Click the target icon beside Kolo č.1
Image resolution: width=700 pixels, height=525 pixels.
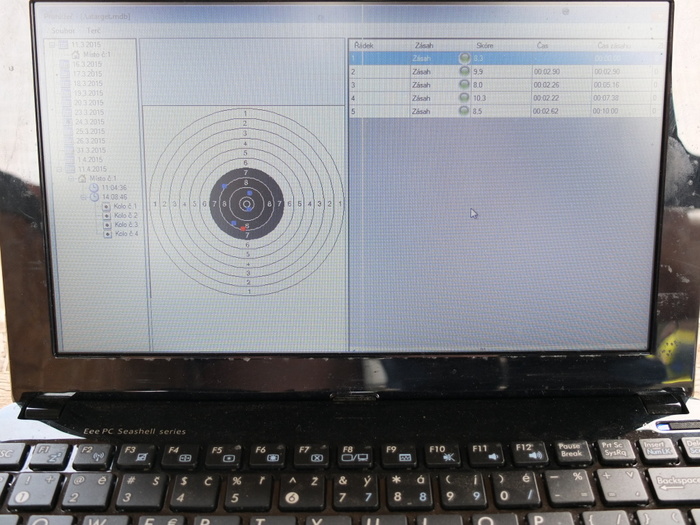point(106,207)
